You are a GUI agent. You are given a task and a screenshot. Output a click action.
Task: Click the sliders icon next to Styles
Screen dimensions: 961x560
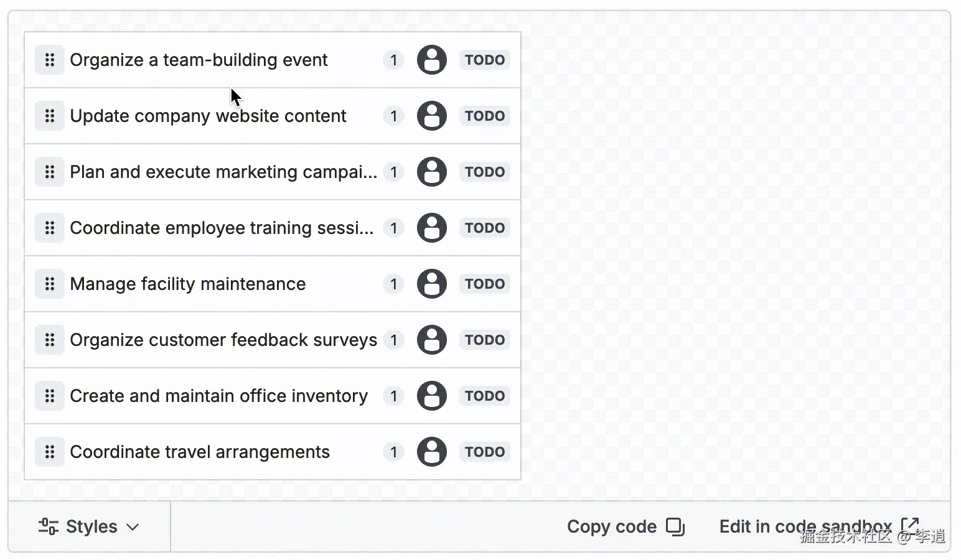(48, 526)
